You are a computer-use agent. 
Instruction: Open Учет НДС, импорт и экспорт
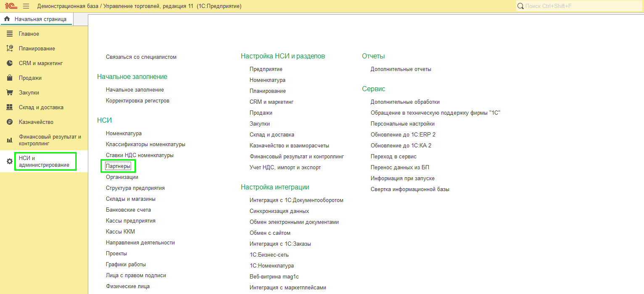tap(285, 167)
